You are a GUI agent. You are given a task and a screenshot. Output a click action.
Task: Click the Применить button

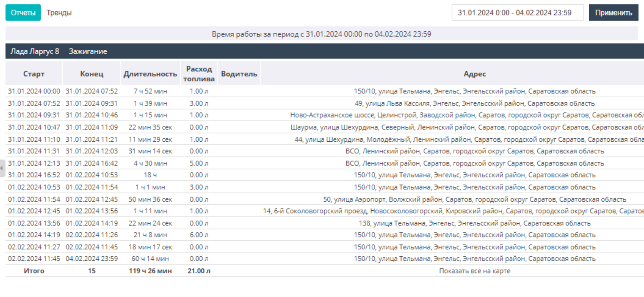click(613, 13)
